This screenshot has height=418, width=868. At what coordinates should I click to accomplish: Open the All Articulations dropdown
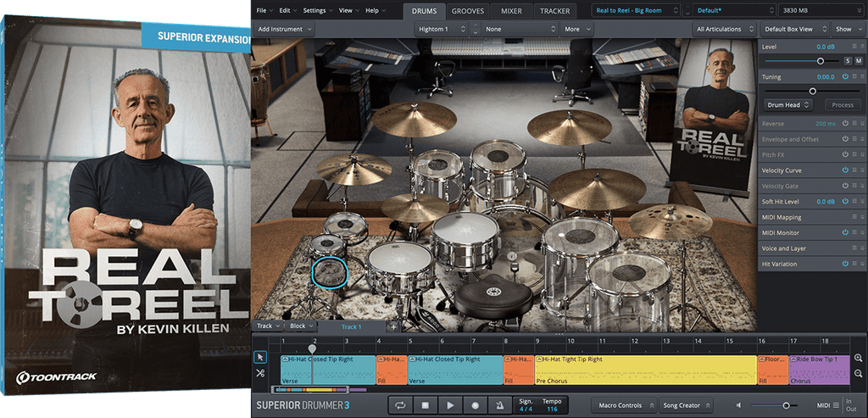tap(725, 30)
